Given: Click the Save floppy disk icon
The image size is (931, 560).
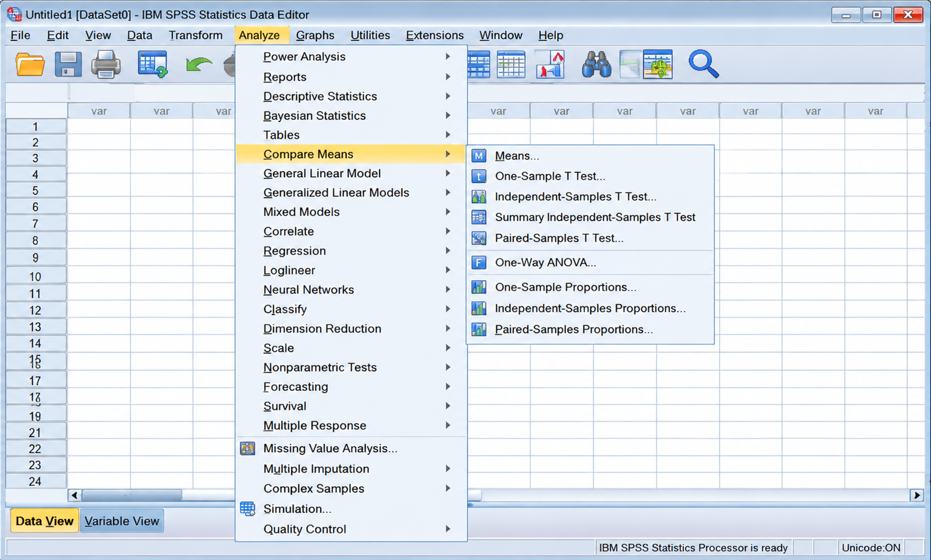Looking at the screenshot, I should (68, 64).
